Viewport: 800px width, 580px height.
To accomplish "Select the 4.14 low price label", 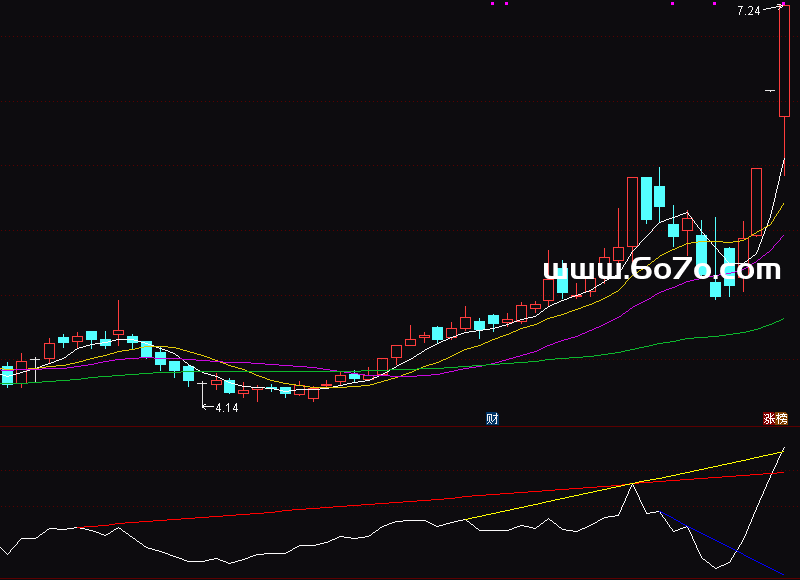I will (x=227, y=408).
